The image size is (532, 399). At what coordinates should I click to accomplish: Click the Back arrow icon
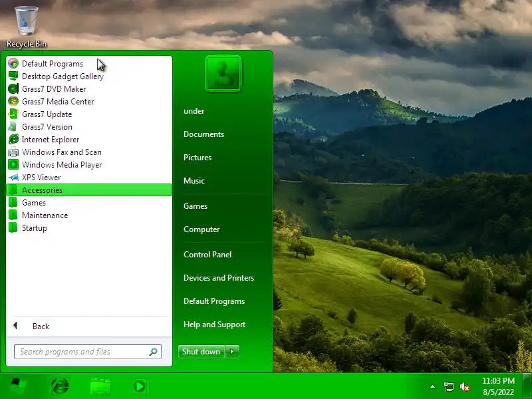click(x=15, y=326)
